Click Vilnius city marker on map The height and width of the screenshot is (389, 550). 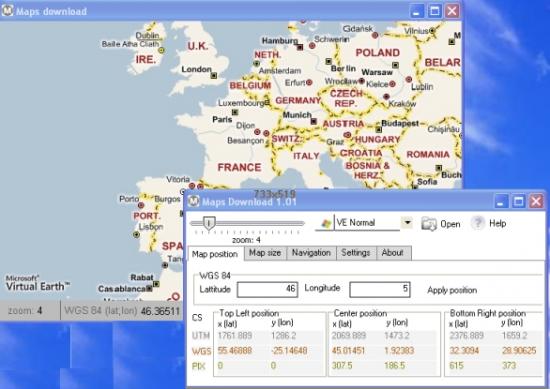click(x=432, y=31)
